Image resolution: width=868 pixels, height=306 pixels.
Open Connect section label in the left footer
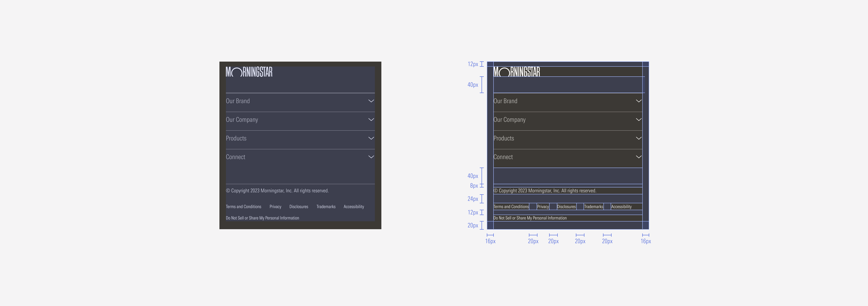pyautogui.click(x=235, y=157)
